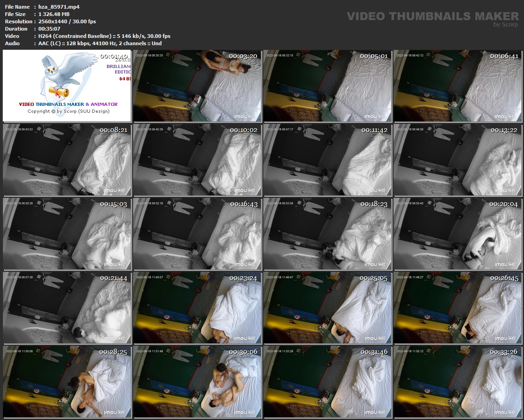
Task: Select the frame timed 00:31:46
Action: [328, 382]
